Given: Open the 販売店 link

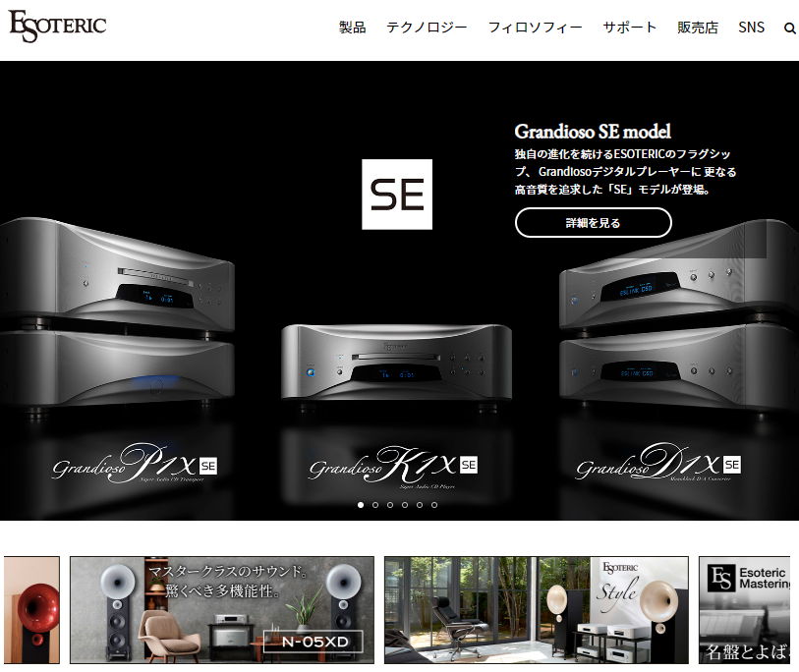Looking at the screenshot, I should coord(698,28).
